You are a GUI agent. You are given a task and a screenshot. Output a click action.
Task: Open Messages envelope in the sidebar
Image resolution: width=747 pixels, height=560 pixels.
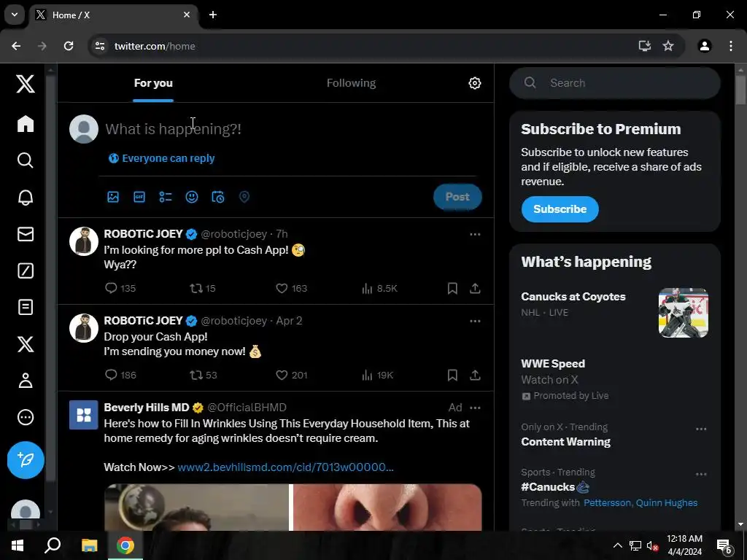click(26, 234)
